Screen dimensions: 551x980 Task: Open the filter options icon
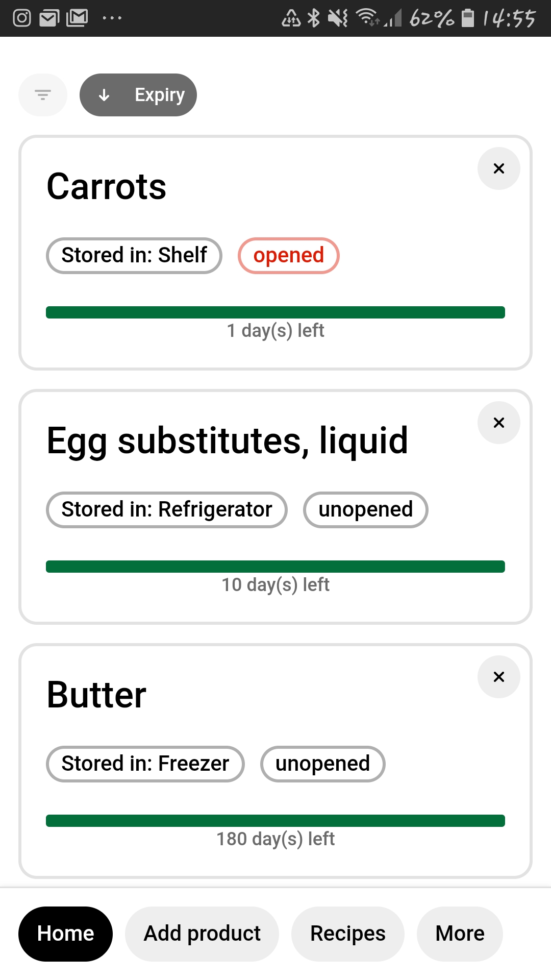[43, 95]
